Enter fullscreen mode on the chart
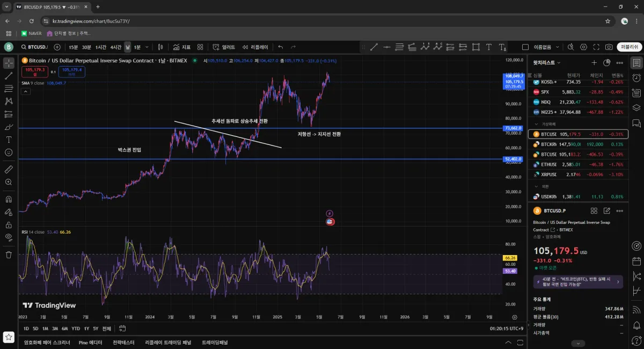The image size is (644, 349). point(596,47)
